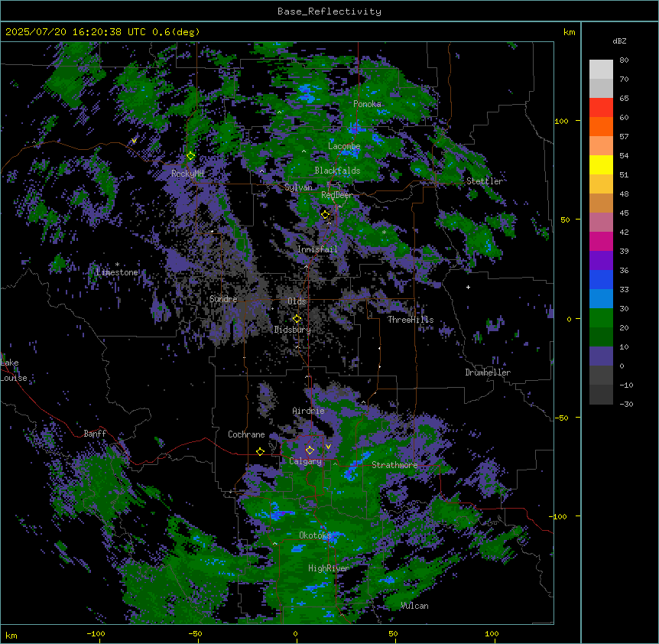Click the yellow station marker above RockyMH

click(190, 156)
